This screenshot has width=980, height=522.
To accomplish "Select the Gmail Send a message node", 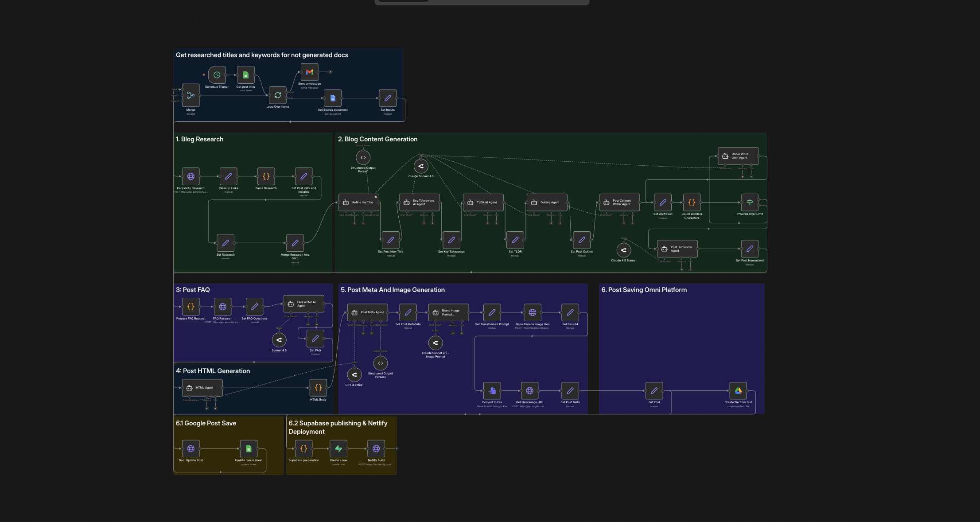I will 309,72.
